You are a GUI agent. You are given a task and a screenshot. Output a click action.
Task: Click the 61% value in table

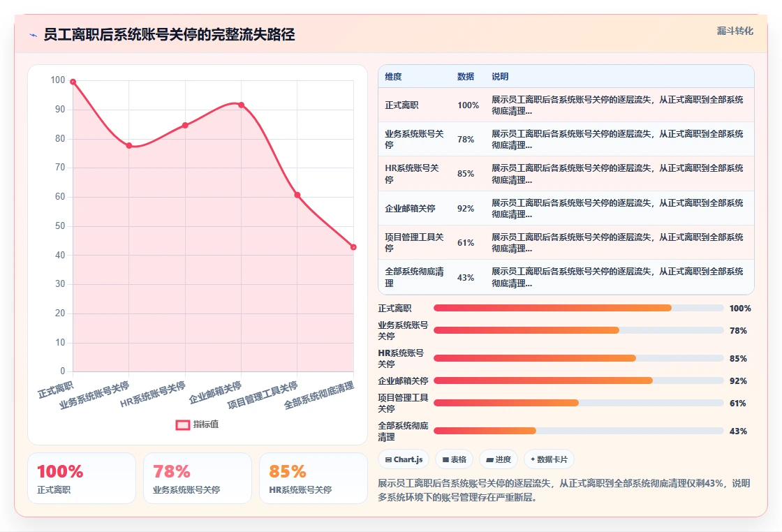coord(465,243)
